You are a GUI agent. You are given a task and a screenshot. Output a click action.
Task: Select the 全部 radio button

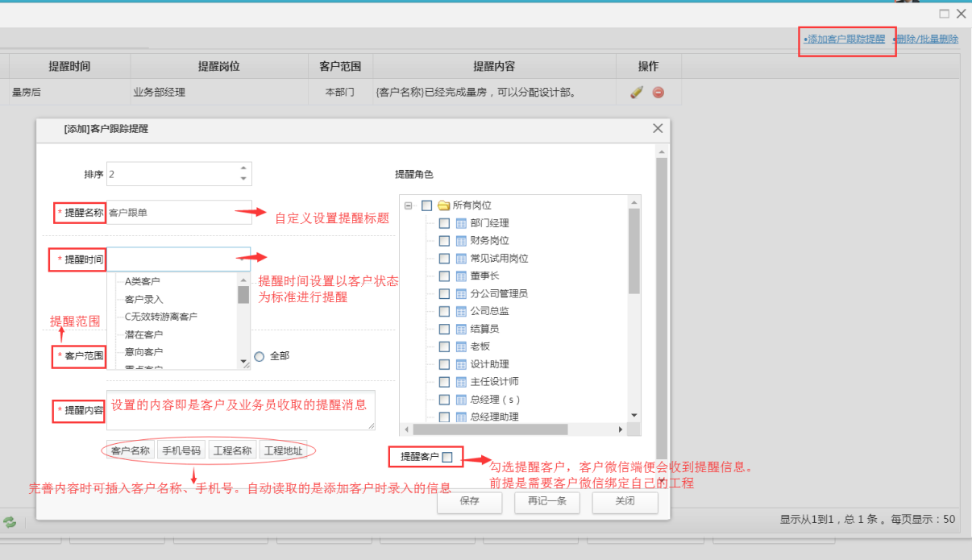(x=260, y=356)
